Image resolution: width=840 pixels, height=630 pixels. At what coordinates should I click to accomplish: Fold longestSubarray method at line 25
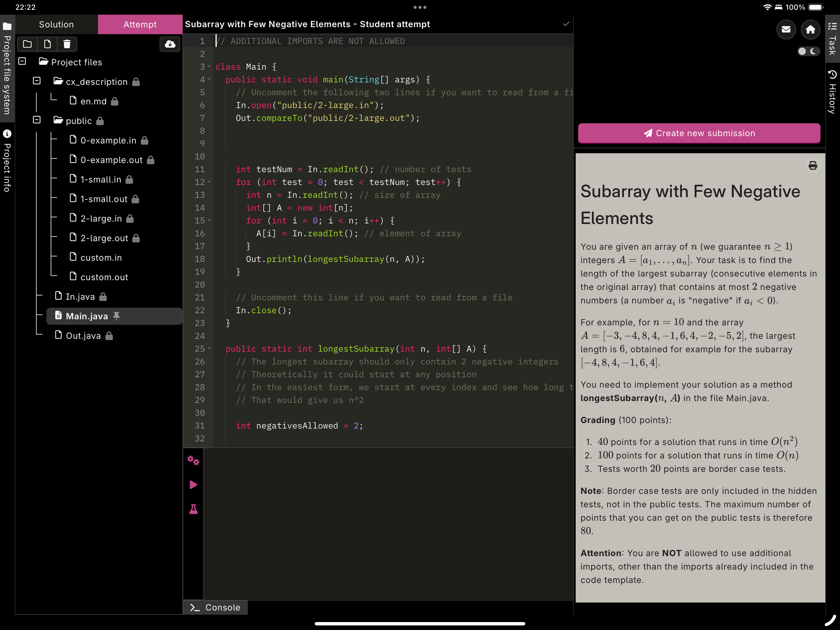click(209, 349)
